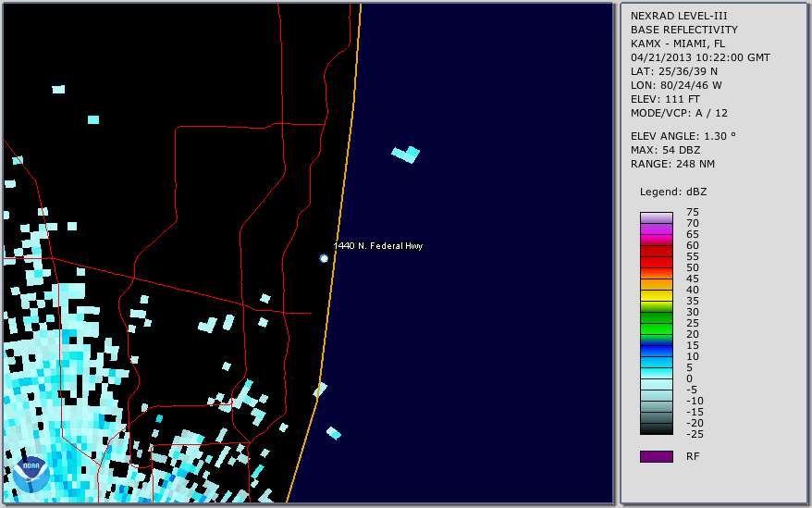
Task: Click the white location marker dot
Action: click(x=324, y=258)
